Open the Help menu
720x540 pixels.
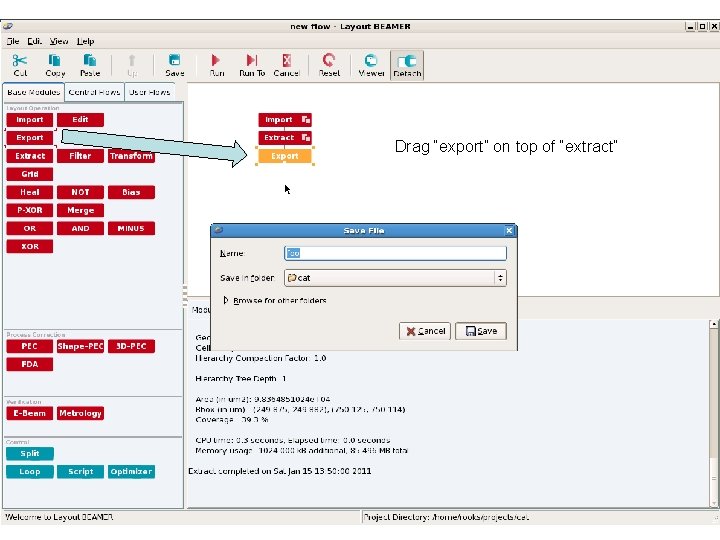pos(85,41)
